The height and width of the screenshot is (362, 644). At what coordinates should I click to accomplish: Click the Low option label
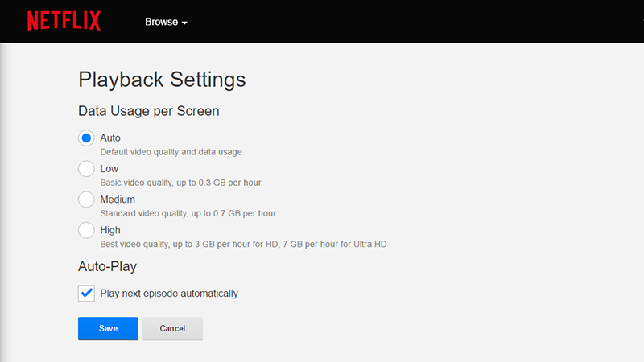pyautogui.click(x=109, y=169)
